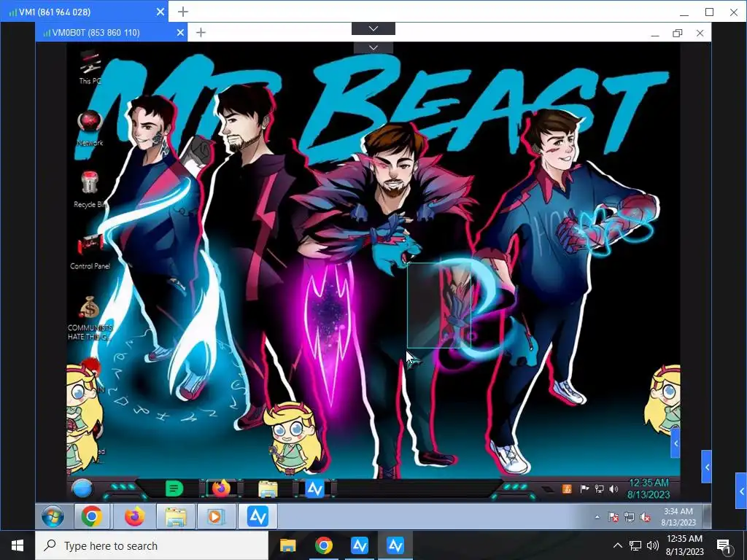Click Show desktop strip on Windows 7 taskbar

coord(707,517)
